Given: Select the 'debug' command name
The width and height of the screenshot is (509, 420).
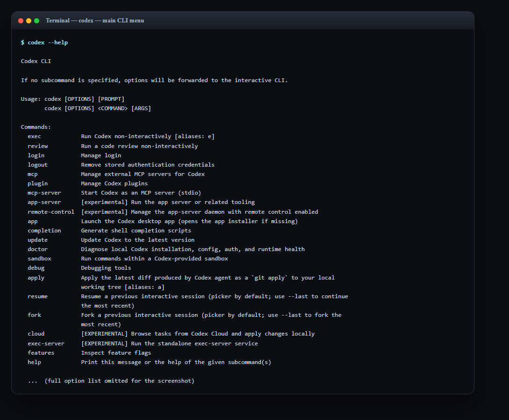Looking at the screenshot, I should click(36, 268).
